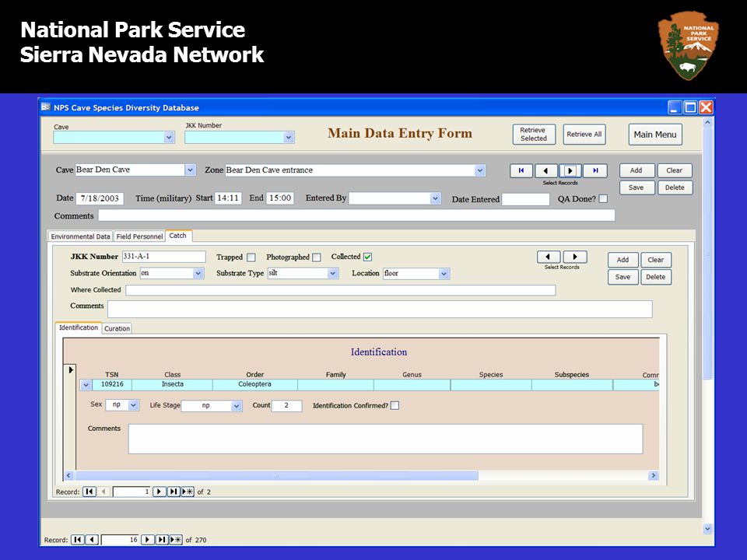The width and height of the screenshot is (747, 560).
Task: Click the Identification grid horizontal scrollbar thumb
Action: [276, 476]
